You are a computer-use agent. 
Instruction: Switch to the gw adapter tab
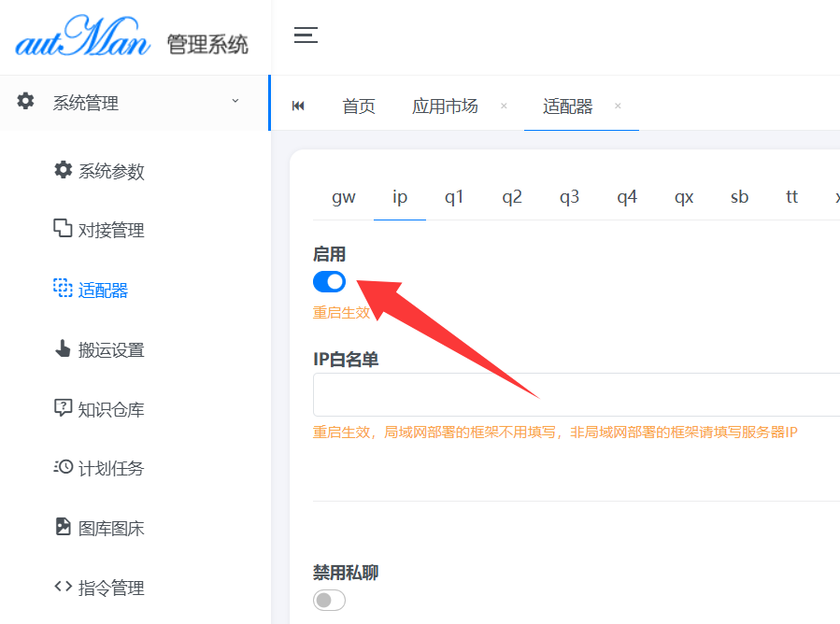[344, 197]
